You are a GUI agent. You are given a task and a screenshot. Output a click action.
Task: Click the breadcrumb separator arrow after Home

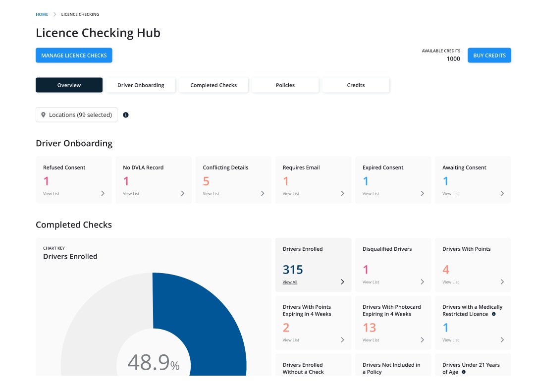point(54,14)
